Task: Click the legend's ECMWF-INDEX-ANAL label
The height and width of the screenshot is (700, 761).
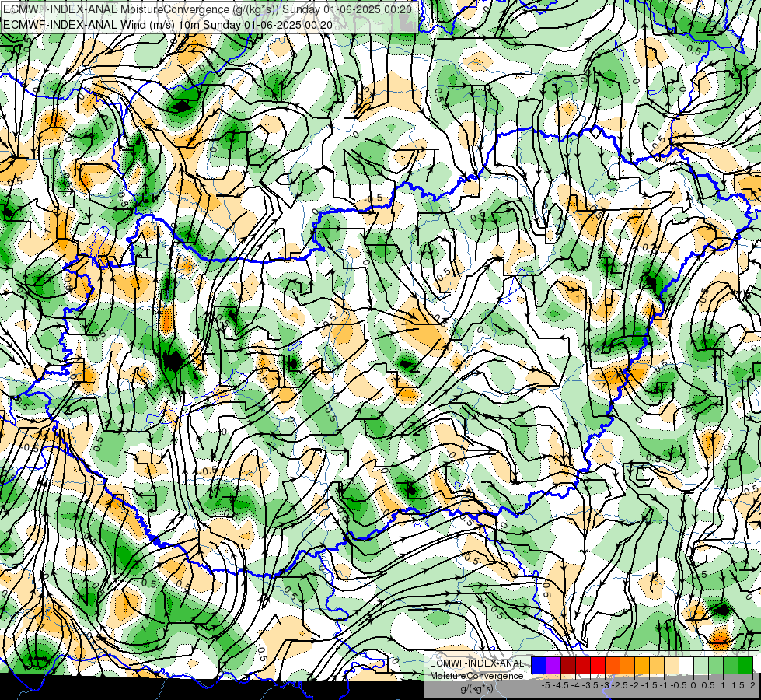Action: pyautogui.click(x=476, y=663)
